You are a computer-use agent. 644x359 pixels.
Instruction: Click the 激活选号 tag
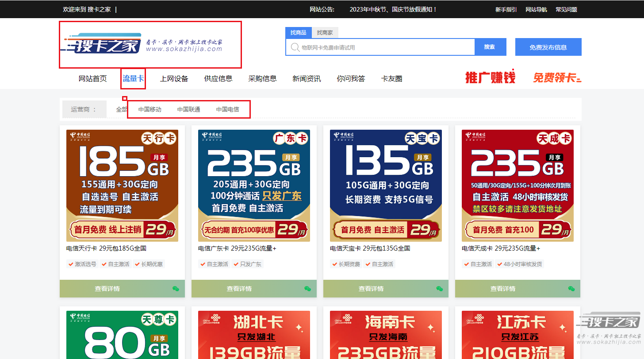pyautogui.click(x=82, y=264)
